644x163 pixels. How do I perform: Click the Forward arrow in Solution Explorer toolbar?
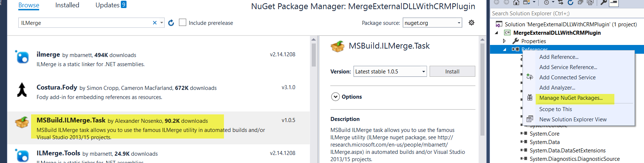(x=506, y=2)
